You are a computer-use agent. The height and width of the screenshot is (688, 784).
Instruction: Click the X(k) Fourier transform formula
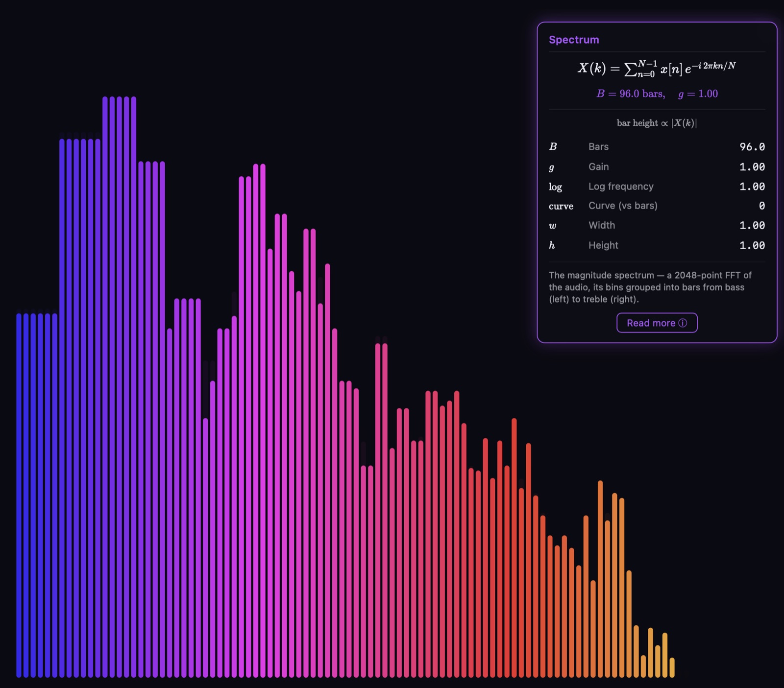657,68
